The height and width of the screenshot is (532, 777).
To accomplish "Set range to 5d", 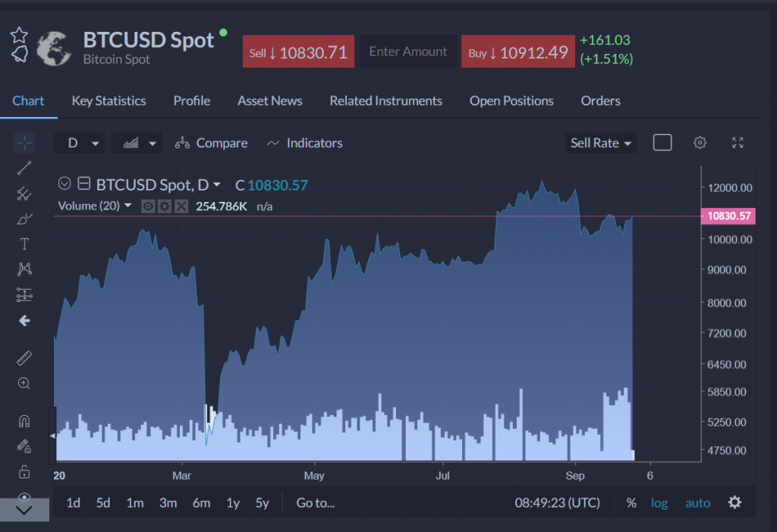I will [103, 502].
